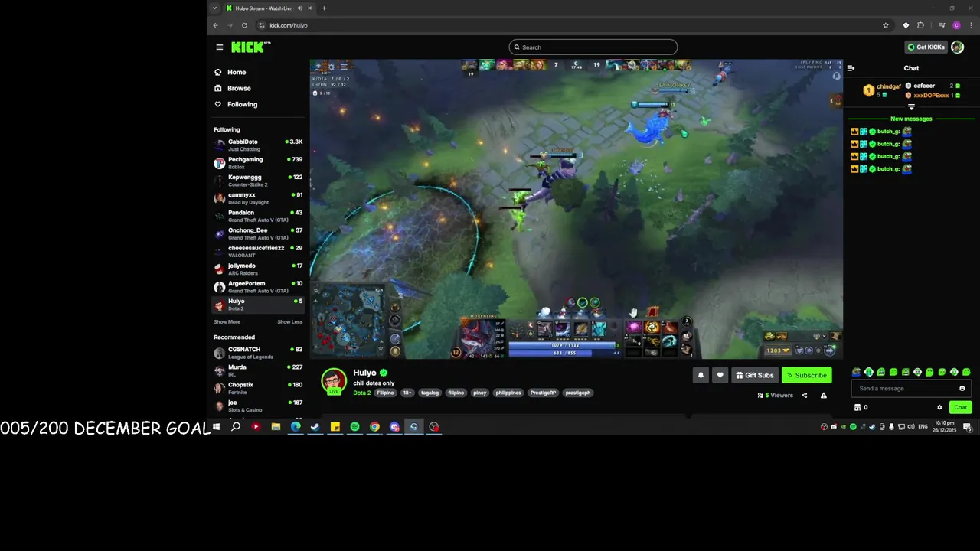Open chat settings gear
The image size is (980, 551).
[x=939, y=407]
